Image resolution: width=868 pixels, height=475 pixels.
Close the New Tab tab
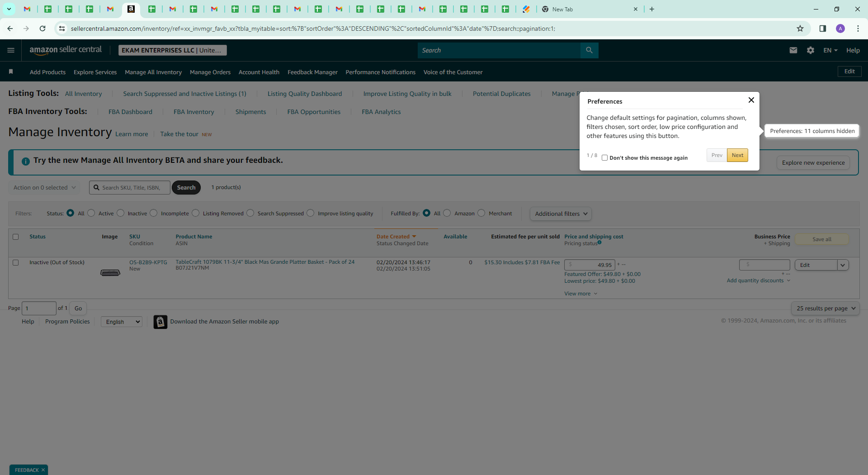(636, 9)
